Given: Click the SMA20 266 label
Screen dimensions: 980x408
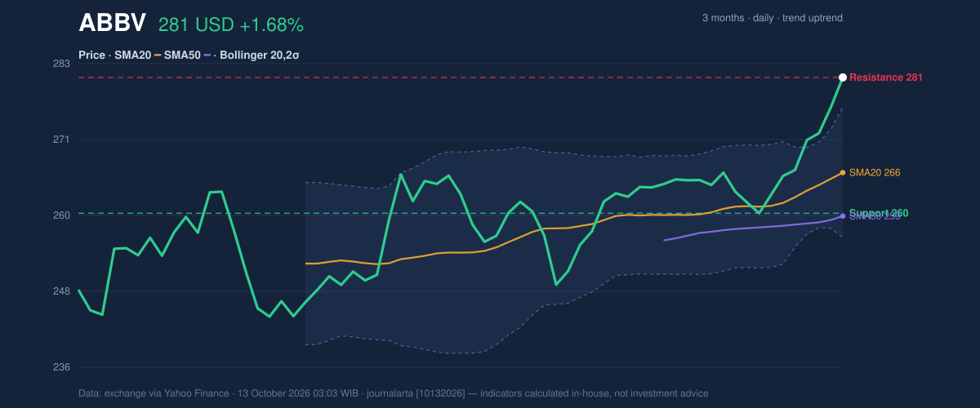Looking at the screenshot, I should pos(875,173).
